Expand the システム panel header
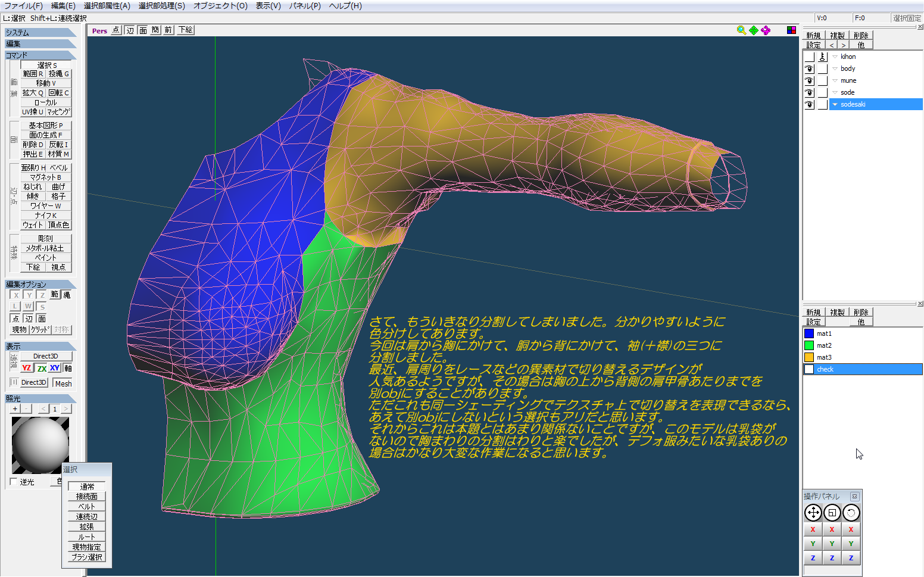924x577 pixels. [x=40, y=33]
